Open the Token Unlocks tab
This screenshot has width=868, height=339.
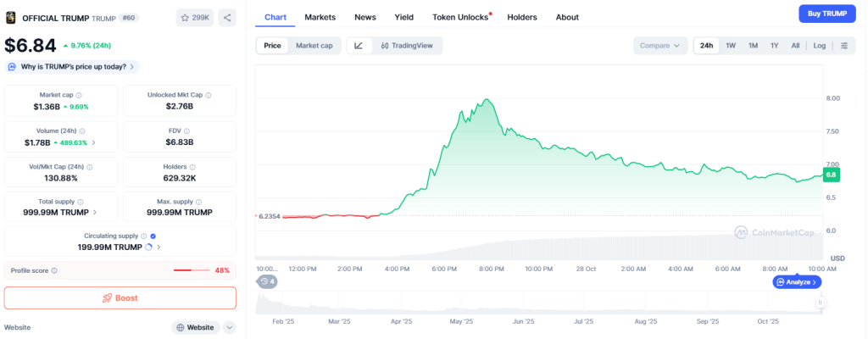460,17
